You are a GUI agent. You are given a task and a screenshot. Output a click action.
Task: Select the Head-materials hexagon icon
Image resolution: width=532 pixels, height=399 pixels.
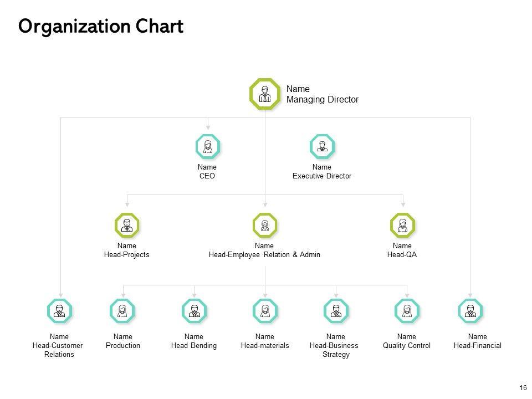(x=265, y=311)
